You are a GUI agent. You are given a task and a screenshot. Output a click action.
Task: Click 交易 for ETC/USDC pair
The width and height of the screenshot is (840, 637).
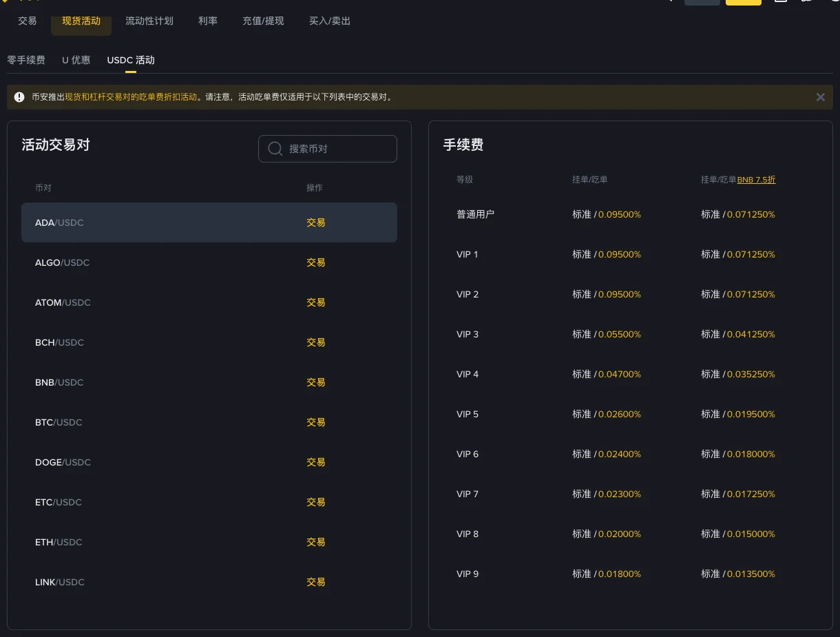coord(316,502)
